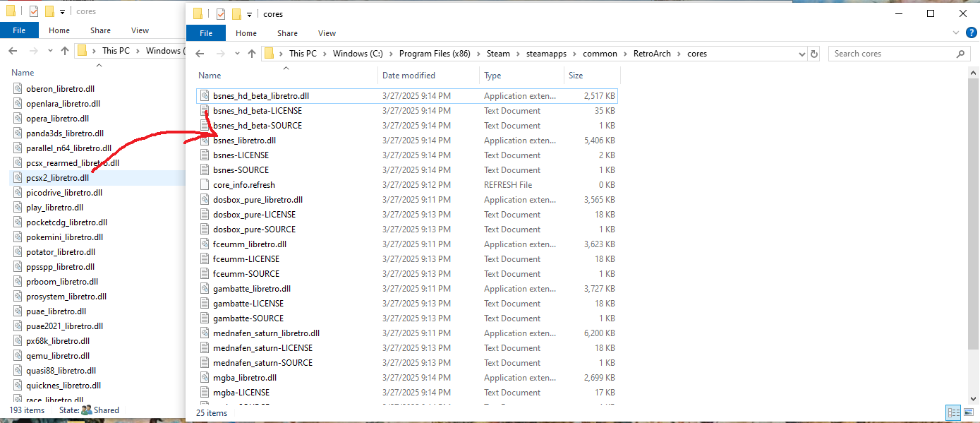Screen dimensions: 980x423
Task: Click This PC breadcrumb in front window
Action: 303,54
